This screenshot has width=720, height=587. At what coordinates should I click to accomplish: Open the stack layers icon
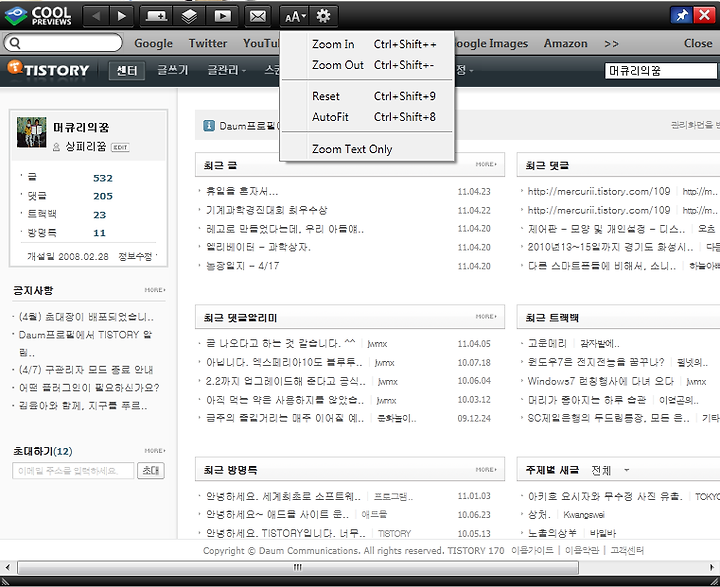click(189, 17)
